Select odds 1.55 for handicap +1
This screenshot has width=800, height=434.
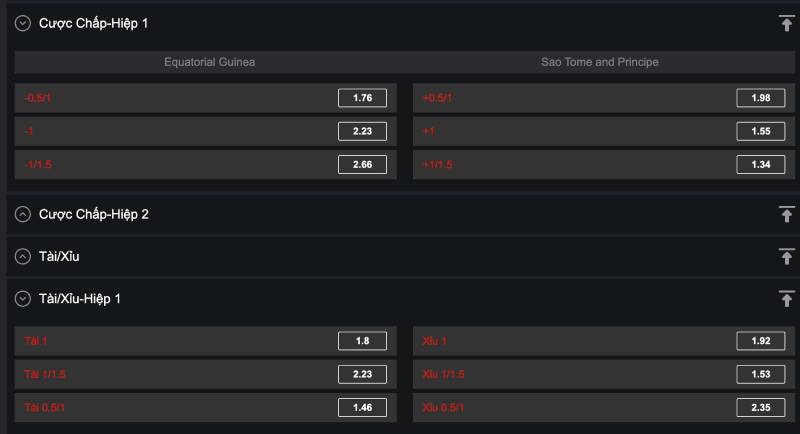760,131
